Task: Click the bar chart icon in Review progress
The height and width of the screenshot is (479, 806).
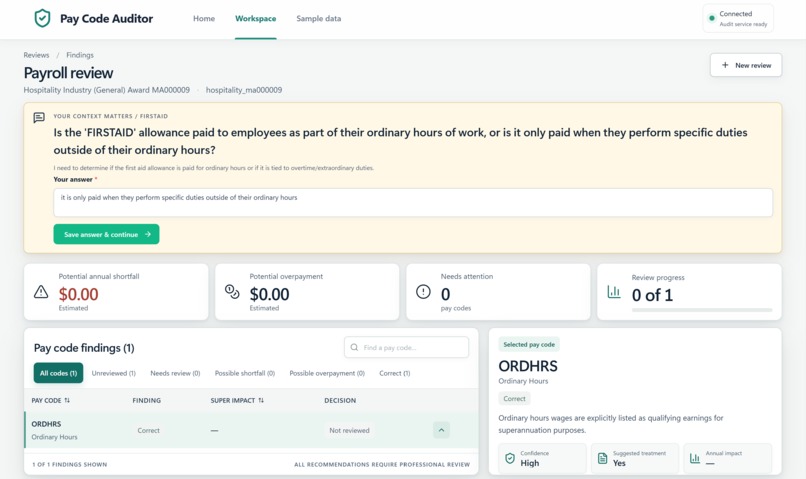Action: click(614, 292)
